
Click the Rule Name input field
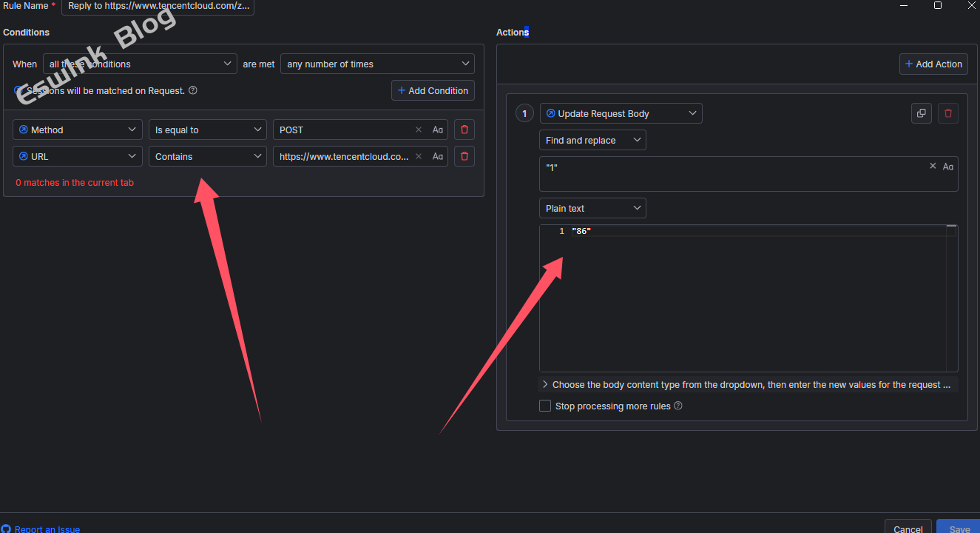[158, 6]
